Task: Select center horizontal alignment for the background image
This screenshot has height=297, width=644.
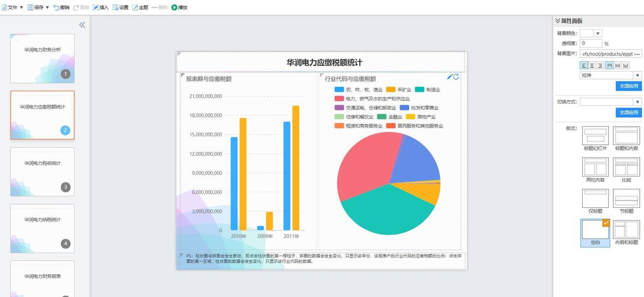Action: 592,65
